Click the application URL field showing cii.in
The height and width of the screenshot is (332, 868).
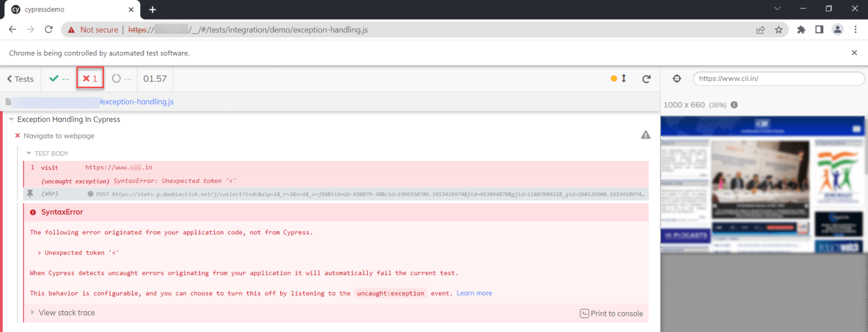pyautogui.click(x=778, y=78)
